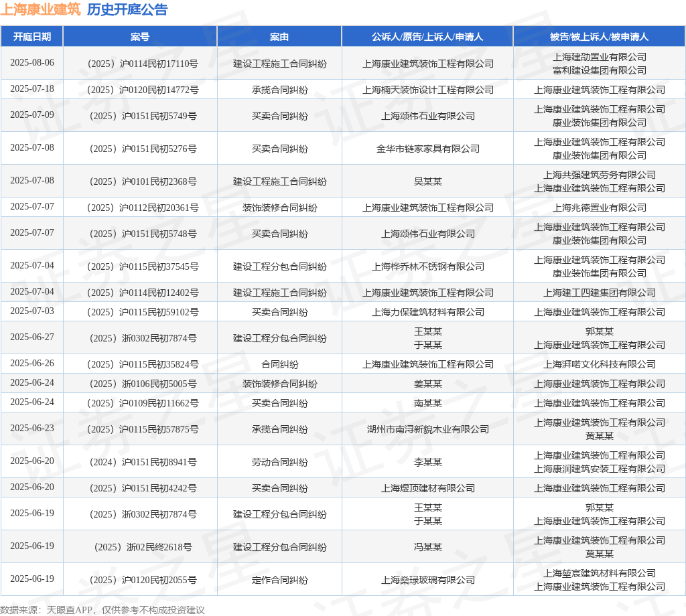Click the 上海康业建筑 title text
The height and width of the screenshot is (616, 686).
click(40, 9)
